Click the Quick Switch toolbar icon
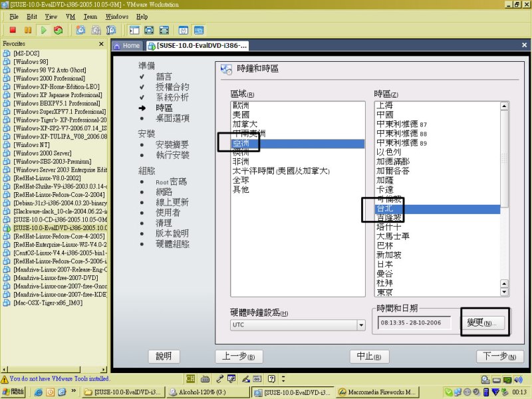 pos(164,30)
